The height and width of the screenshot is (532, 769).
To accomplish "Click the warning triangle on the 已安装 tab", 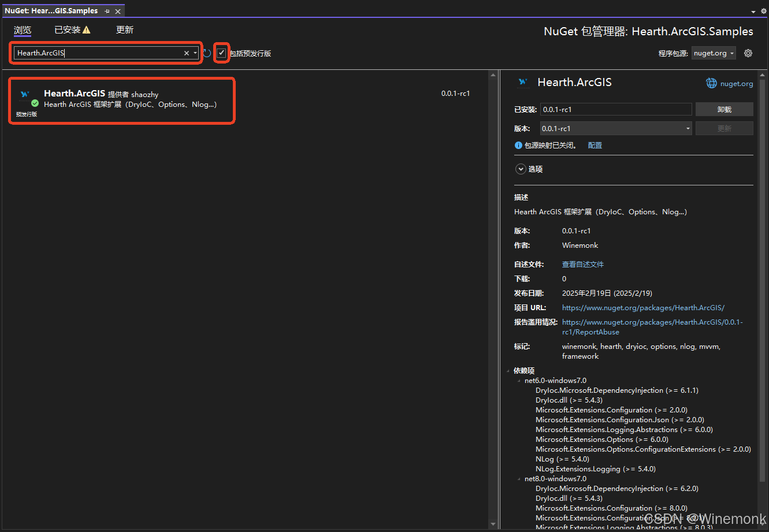I will coord(87,30).
